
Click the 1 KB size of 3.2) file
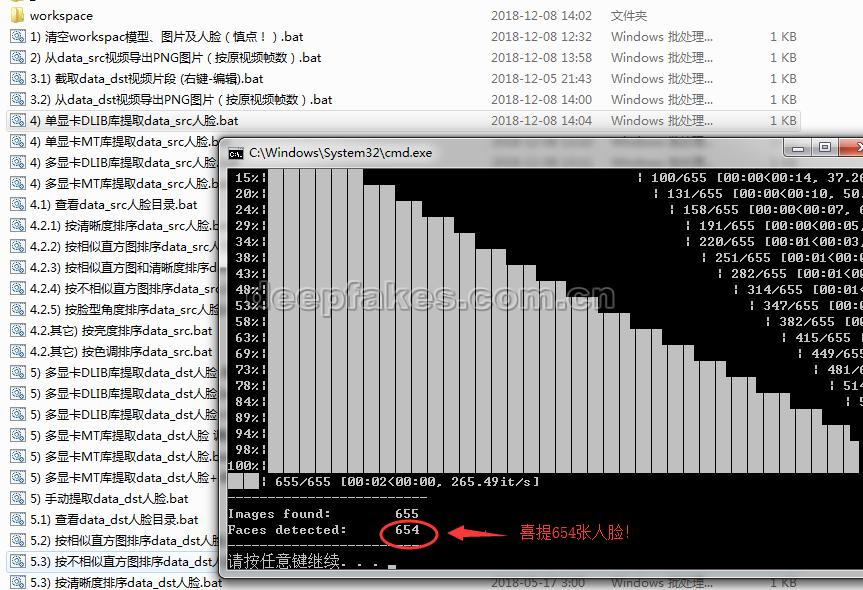[783, 99]
